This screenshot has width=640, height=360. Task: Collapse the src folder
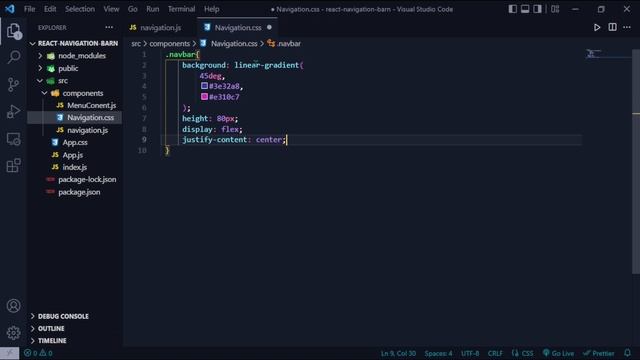(x=74, y=80)
